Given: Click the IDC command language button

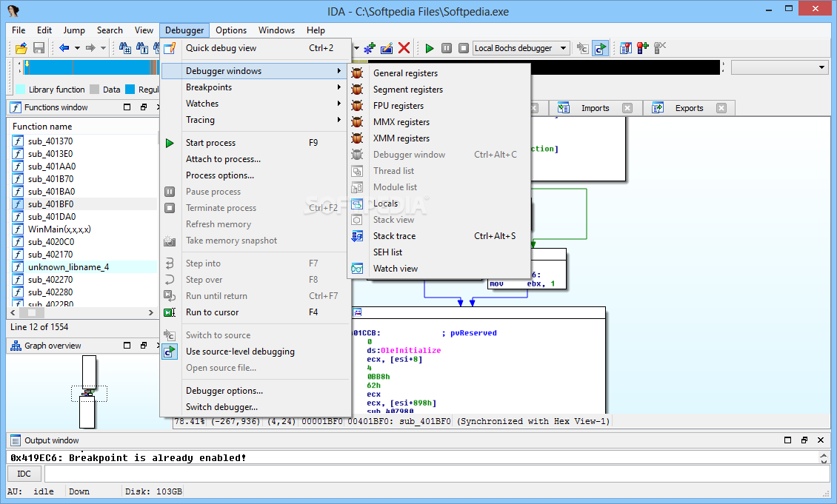Looking at the screenshot, I should pos(24,474).
